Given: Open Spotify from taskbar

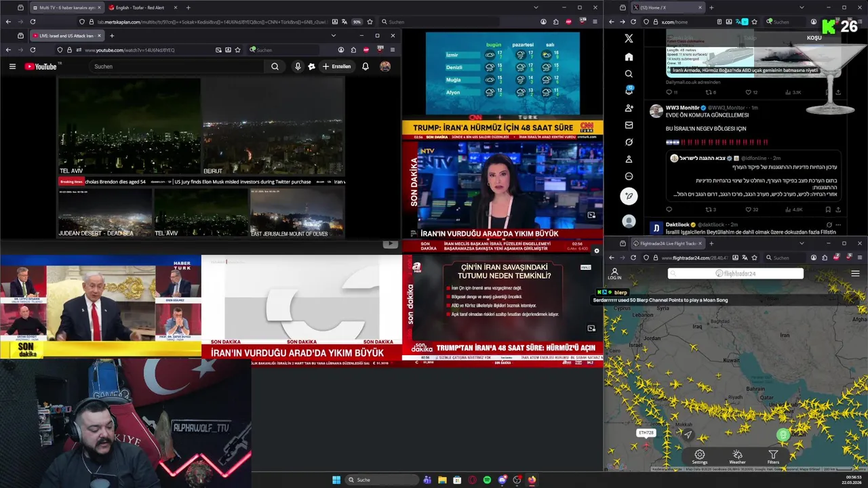Looking at the screenshot, I should tap(487, 480).
